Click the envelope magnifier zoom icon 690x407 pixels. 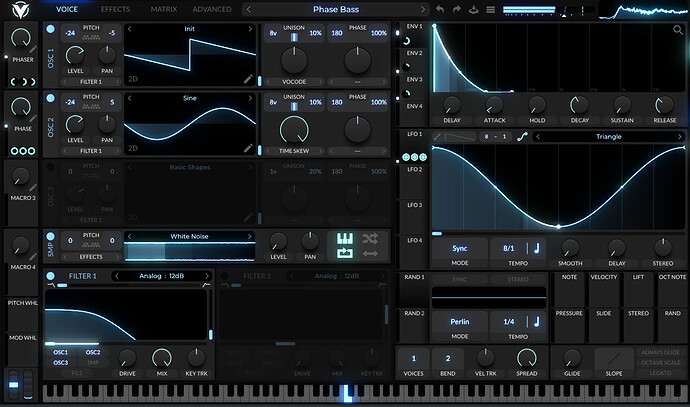pos(679,30)
